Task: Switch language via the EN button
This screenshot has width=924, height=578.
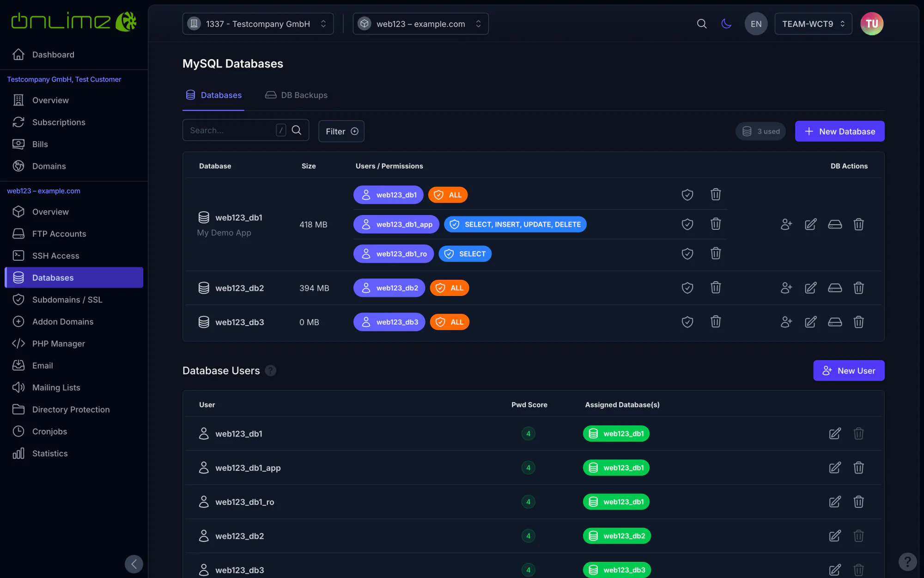Action: pos(756,24)
